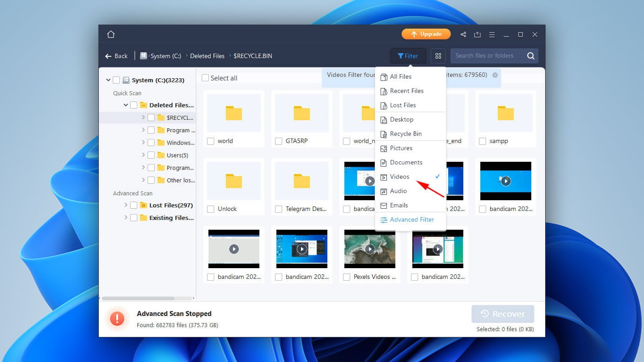Choose All Files in filter menu
Screen dimensions: 644x362
411,76
